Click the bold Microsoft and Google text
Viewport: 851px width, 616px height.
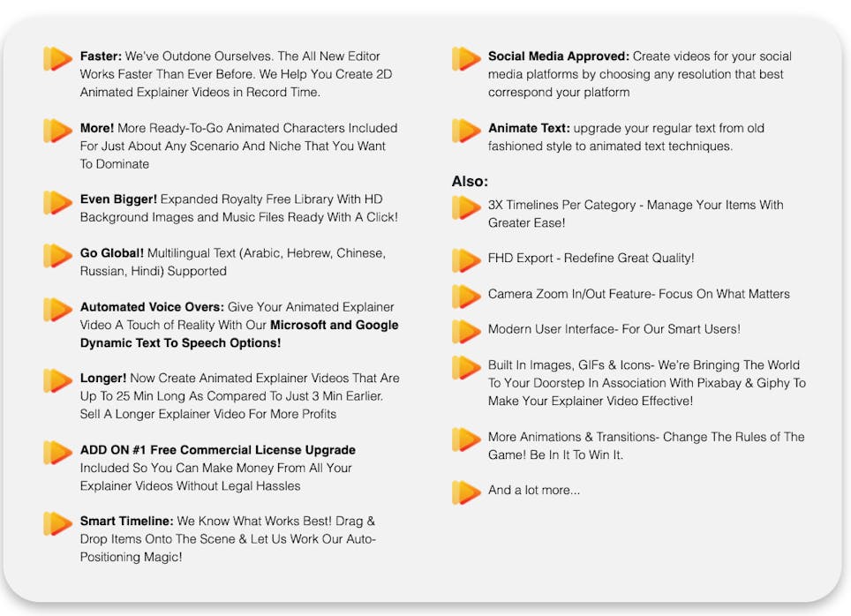coord(334,325)
